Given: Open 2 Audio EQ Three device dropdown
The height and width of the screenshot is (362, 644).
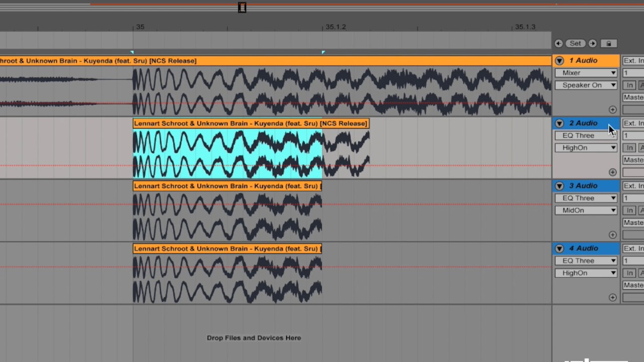Looking at the screenshot, I should (586, 136).
